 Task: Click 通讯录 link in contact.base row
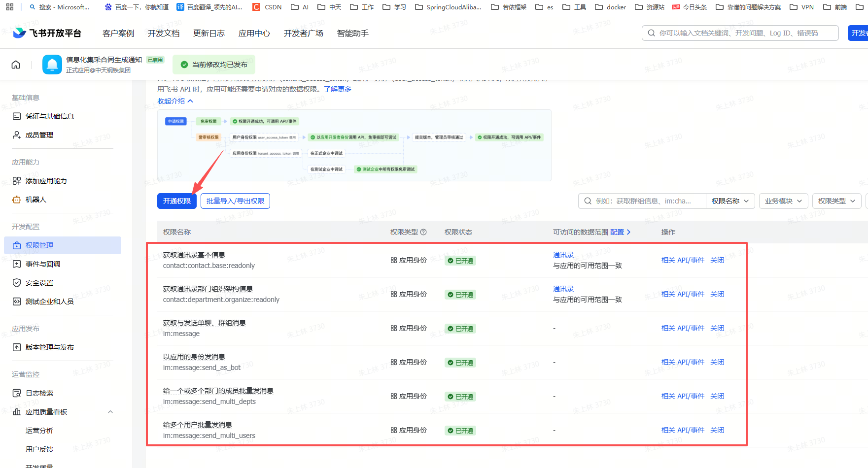coord(563,255)
